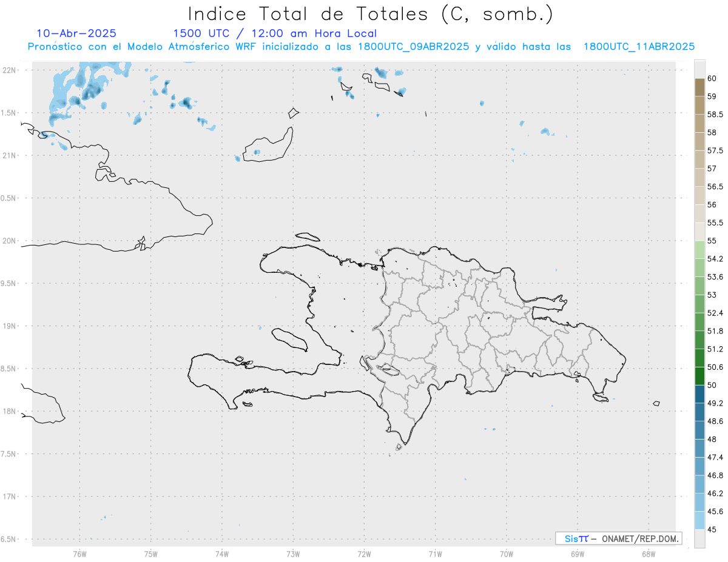The image size is (728, 562).
Task: Click the latitude label '19N'
Action: pyautogui.click(x=10, y=326)
